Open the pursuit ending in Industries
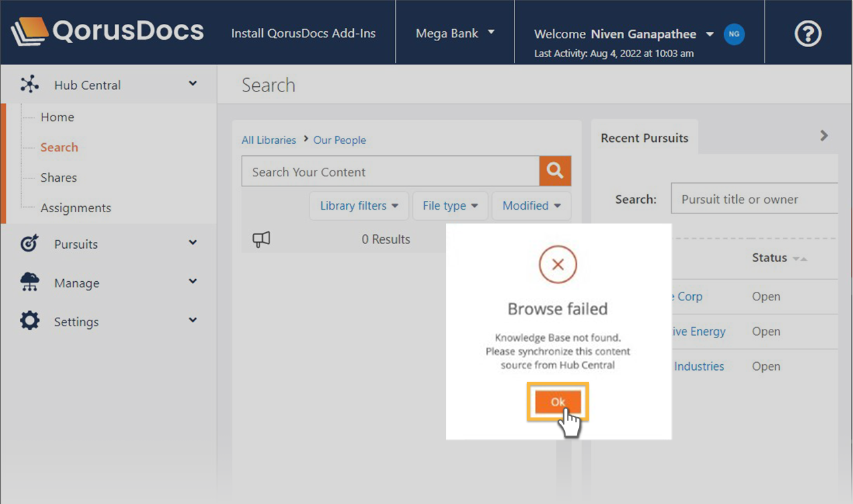The height and width of the screenshot is (504, 853). pos(698,366)
